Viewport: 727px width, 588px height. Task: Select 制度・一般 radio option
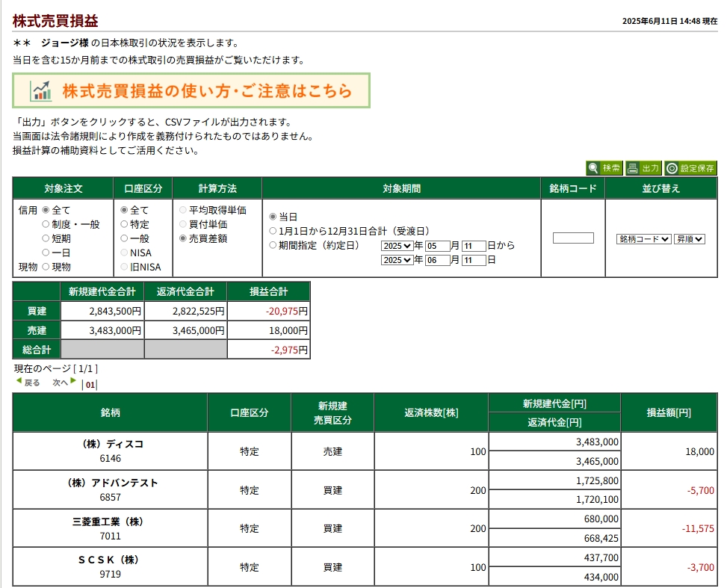46,224
